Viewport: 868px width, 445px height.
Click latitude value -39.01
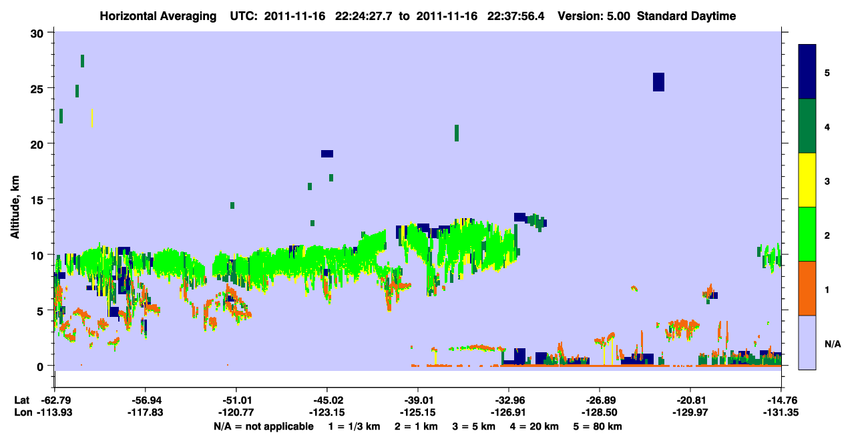(x=418, y=400)
